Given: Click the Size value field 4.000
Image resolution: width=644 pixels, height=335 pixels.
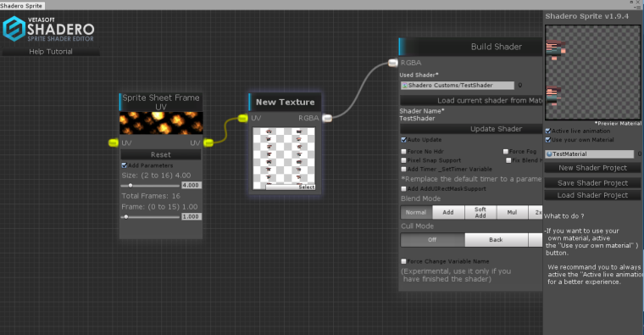Looking at the screenshot, I should 191,186.
